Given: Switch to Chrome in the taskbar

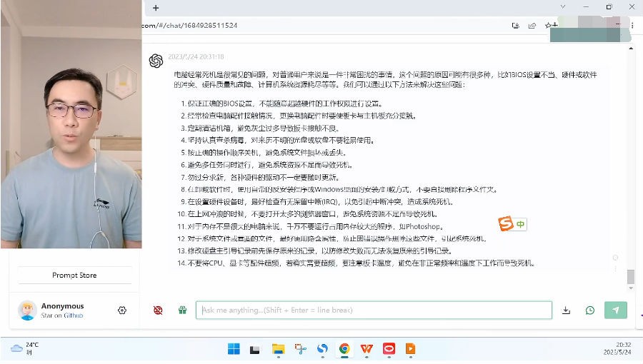Looking at the screenshot, I should pyautogui.click(x=344, y=349).
